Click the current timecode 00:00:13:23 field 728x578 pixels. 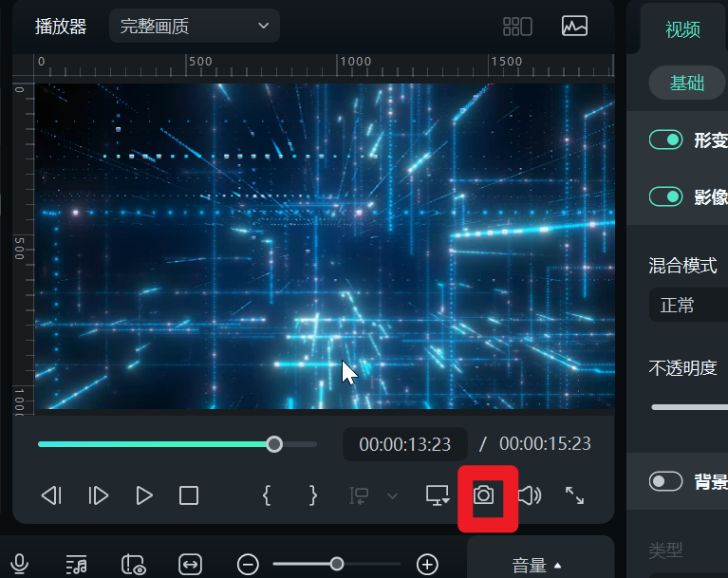click(404, 444)
